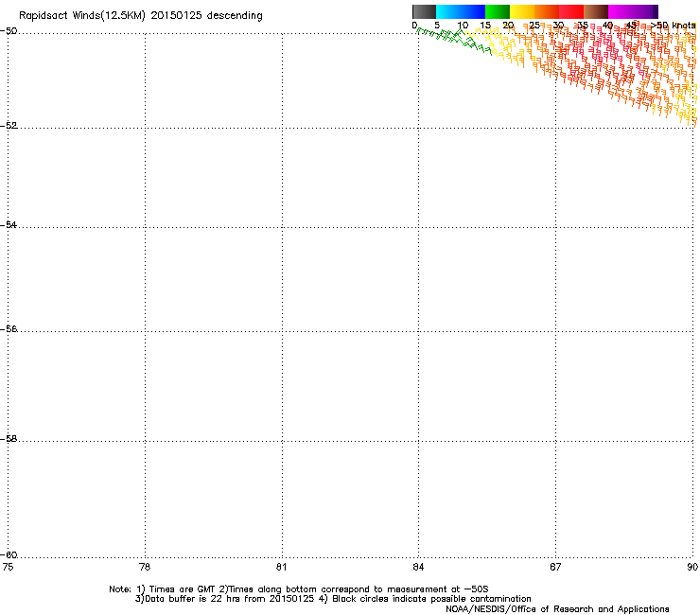
Task: Click the latitude label -56
Action: (x=9, y=329)
